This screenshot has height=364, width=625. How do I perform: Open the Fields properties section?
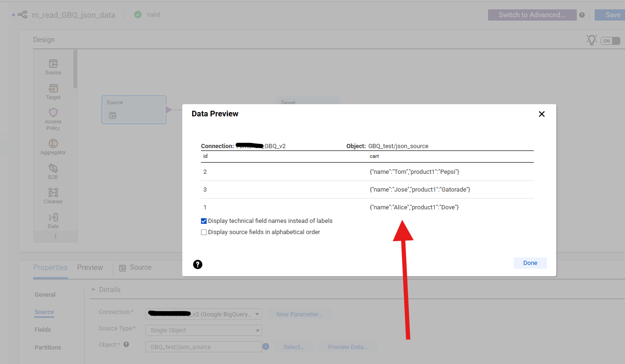(x=43, y=330)
